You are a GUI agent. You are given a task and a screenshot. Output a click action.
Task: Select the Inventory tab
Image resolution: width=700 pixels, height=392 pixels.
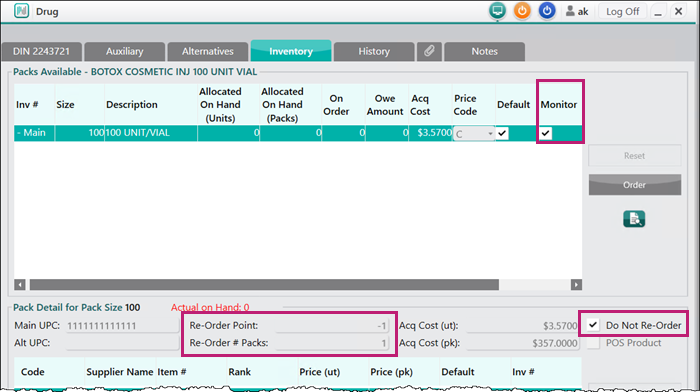click(x=291, y=51)
